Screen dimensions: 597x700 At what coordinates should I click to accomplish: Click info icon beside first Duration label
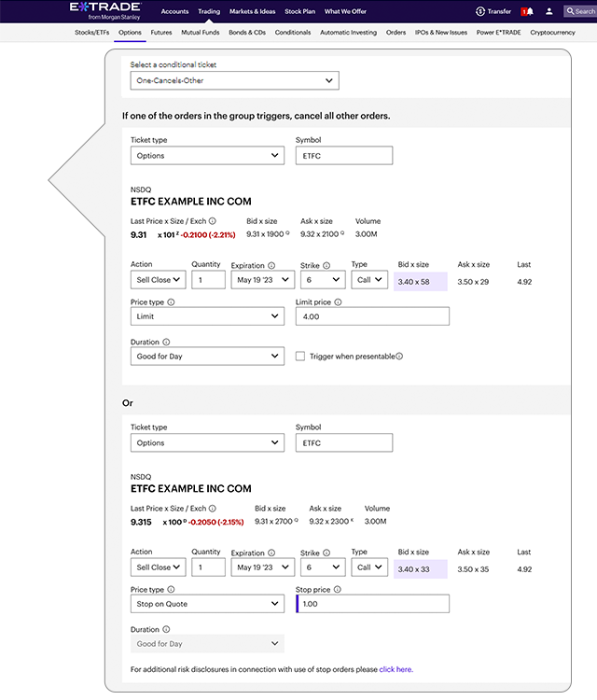click(166, 343)
